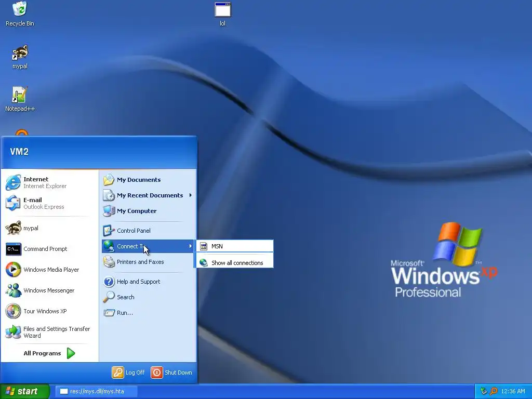Select the Printers and Faxes text entry

140,262
